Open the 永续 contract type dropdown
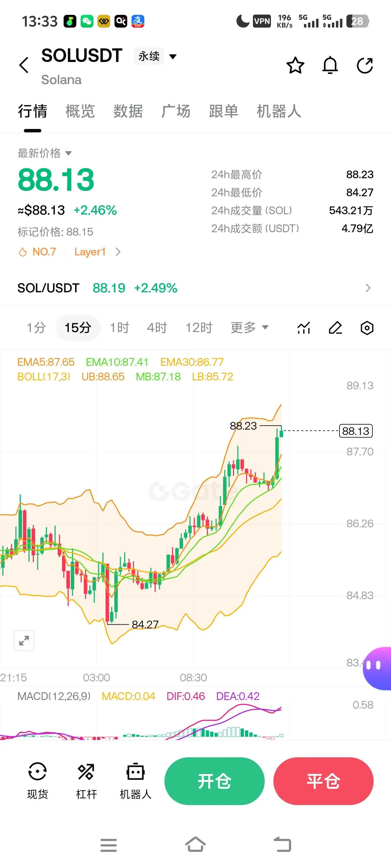Image resolution: width=391 pixels, height=868 pixels. [x=156, y=56]
